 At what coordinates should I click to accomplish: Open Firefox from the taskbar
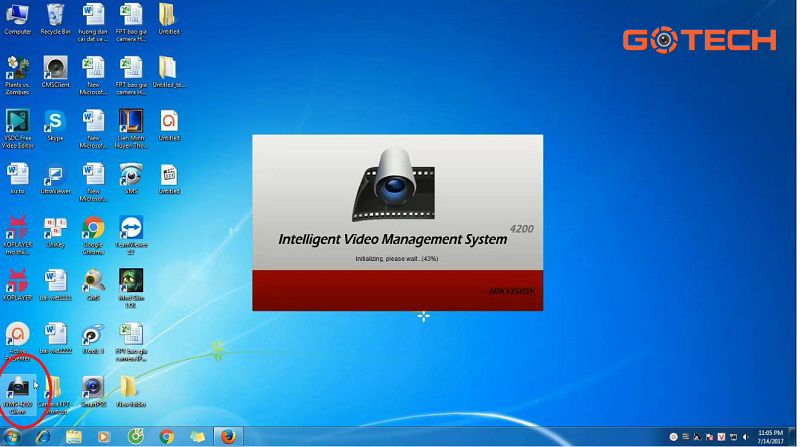228,437
